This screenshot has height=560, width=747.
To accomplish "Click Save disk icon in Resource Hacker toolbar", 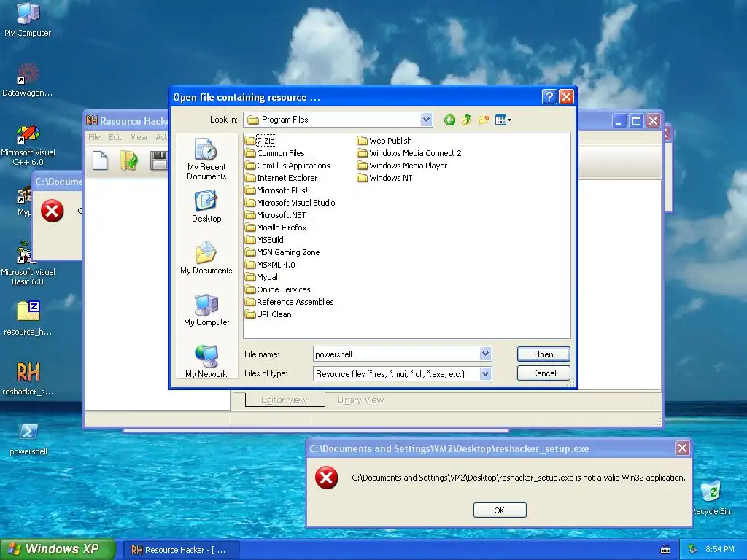I will coord(158,160).
